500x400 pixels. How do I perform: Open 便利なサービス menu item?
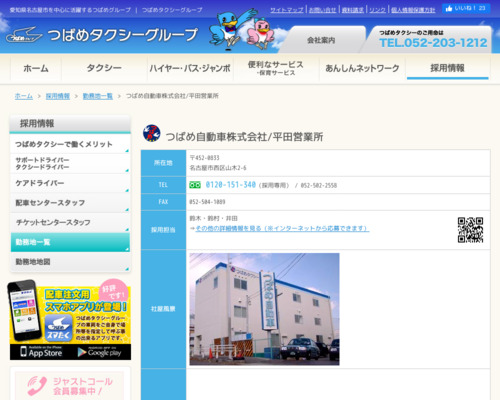(276, 69)
